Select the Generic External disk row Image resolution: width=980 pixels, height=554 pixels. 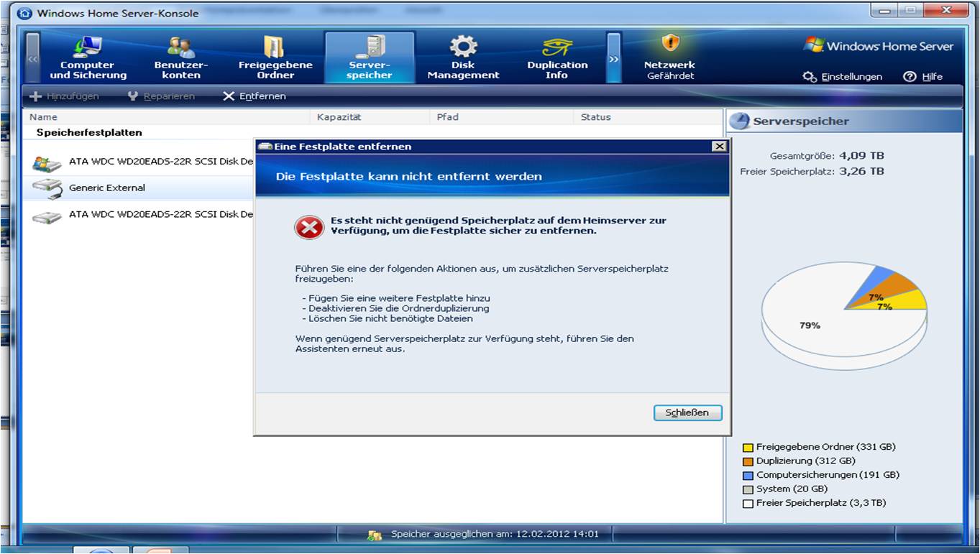click(106, 188)
